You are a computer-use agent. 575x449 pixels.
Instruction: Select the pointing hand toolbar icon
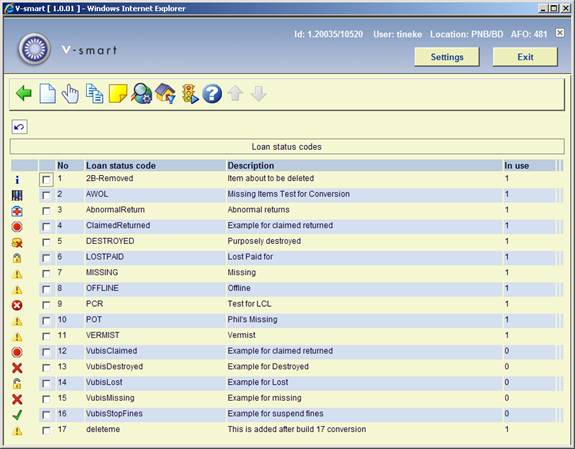tap(70, 94)
